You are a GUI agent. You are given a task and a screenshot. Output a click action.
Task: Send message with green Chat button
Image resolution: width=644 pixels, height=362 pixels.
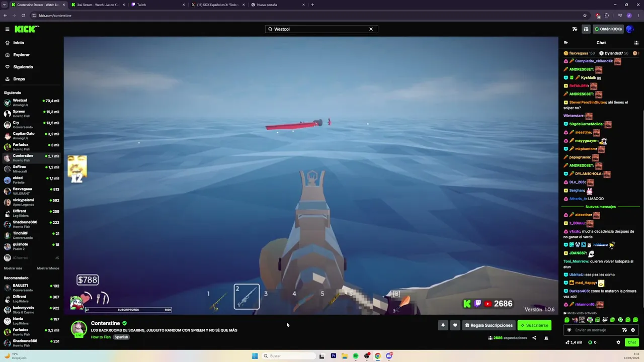(632, 342)
